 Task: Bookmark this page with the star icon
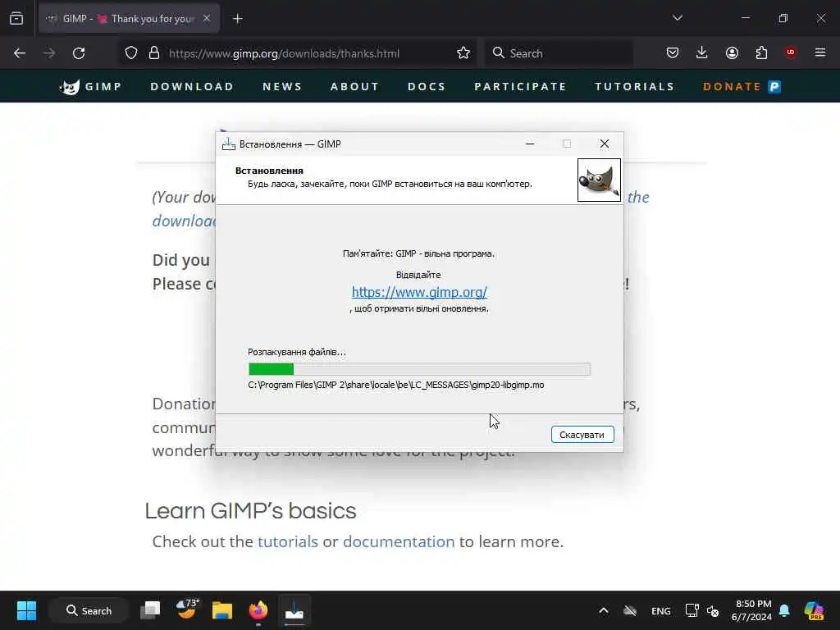pos(463,53)
